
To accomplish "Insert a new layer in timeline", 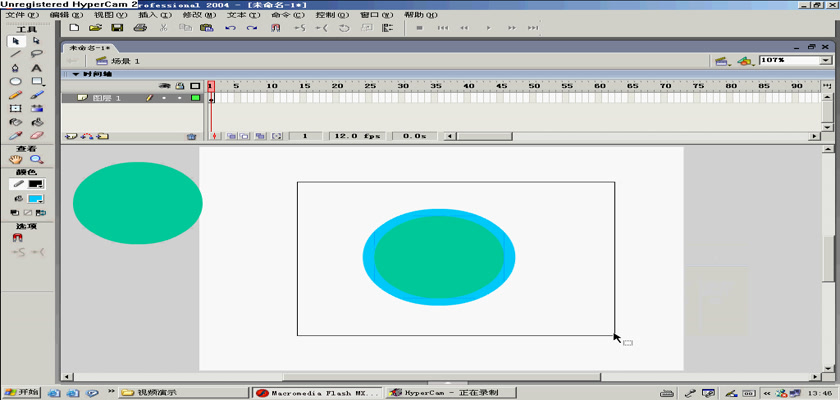I will click(70, 137).
